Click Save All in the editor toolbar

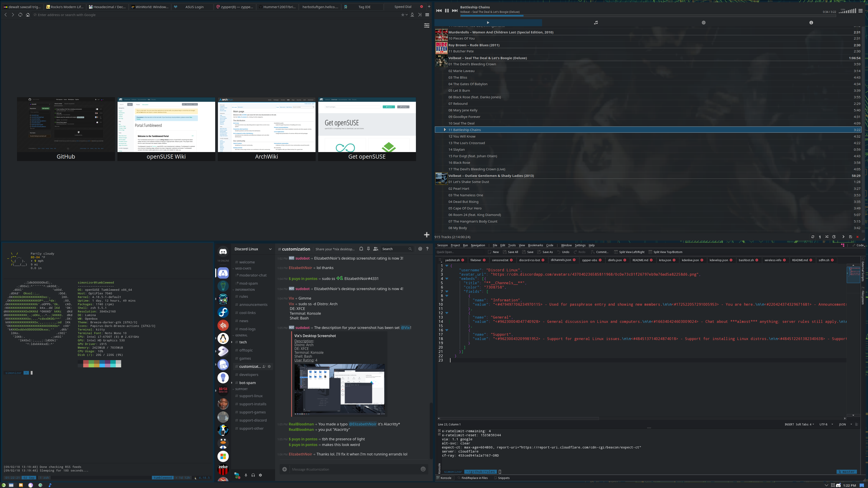(510, 252)
